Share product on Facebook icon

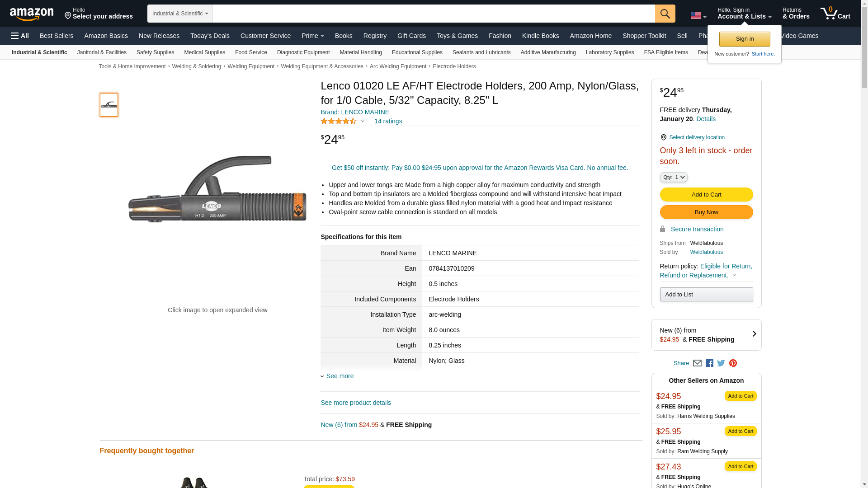pyautogui.click(x=709, y=363)
